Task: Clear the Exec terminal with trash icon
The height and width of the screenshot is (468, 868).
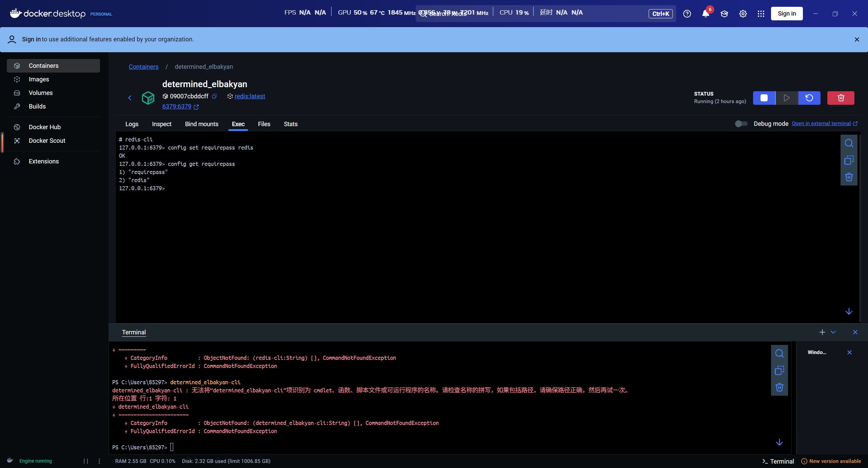Action: [849, 177]
